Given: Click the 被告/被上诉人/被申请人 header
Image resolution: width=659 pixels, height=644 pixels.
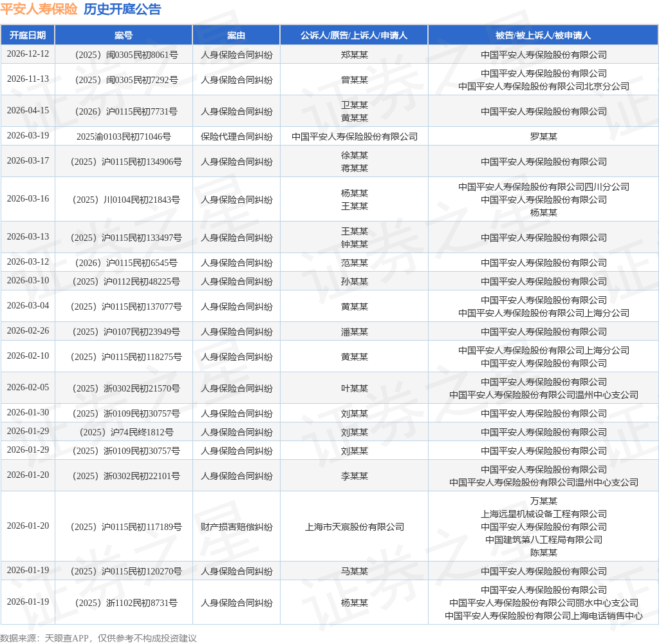Looking at the screenshot, I should [543, 35].
